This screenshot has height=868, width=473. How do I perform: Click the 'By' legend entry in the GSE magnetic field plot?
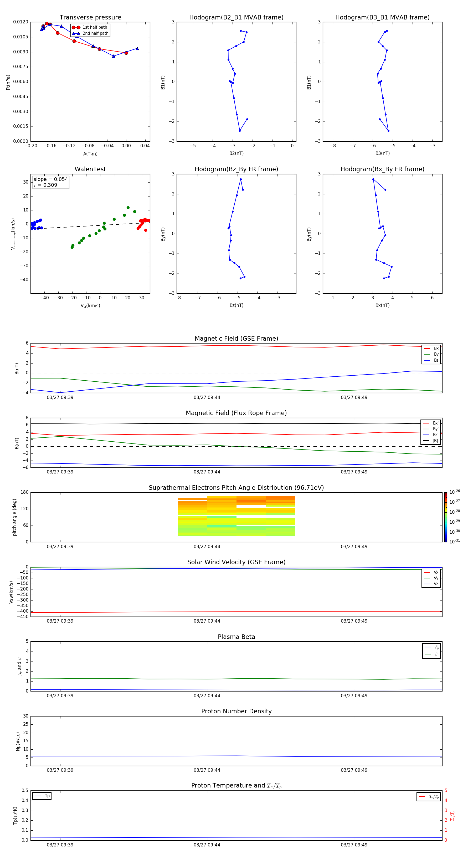click(x=431, y=354)
